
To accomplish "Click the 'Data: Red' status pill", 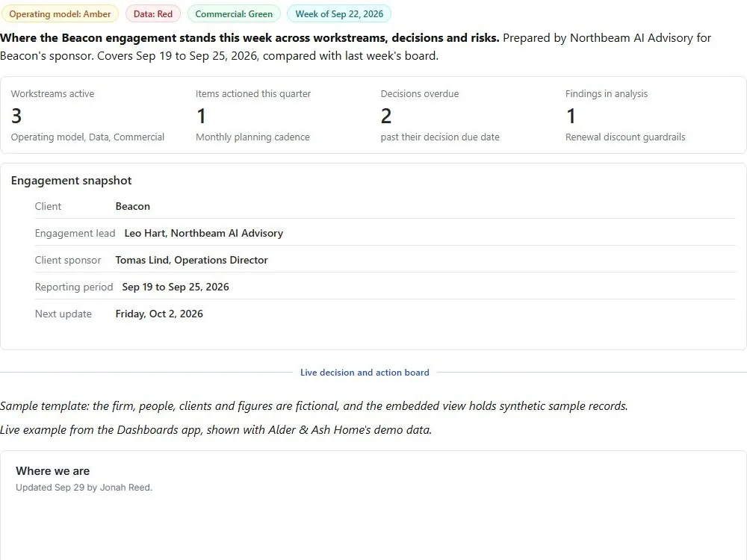I will 153,13.
